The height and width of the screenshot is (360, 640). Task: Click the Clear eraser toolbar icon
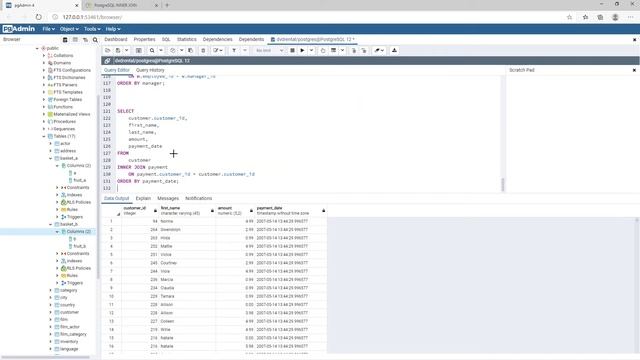(379, 51)
